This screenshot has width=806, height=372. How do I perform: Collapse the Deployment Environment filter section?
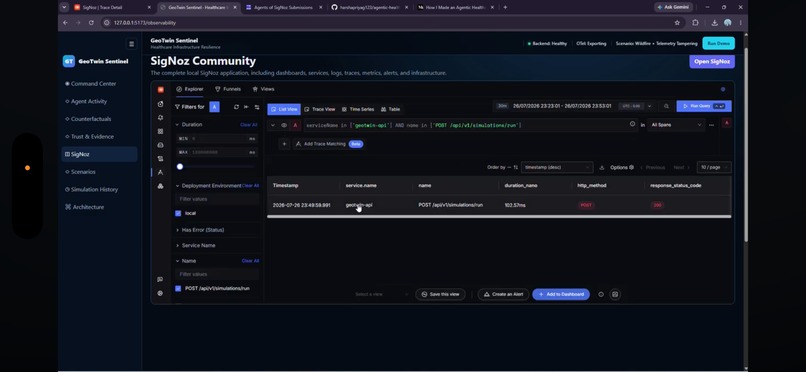pos(177,186)
